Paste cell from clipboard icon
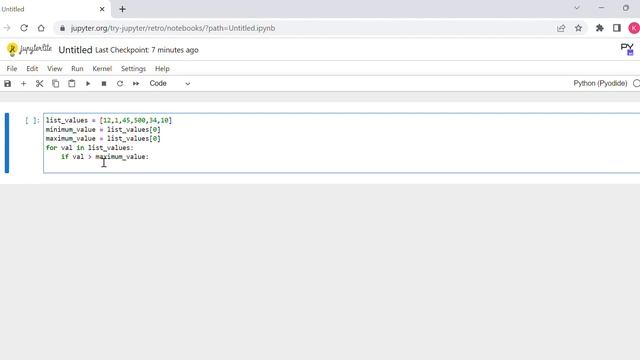 coord(71,84)
